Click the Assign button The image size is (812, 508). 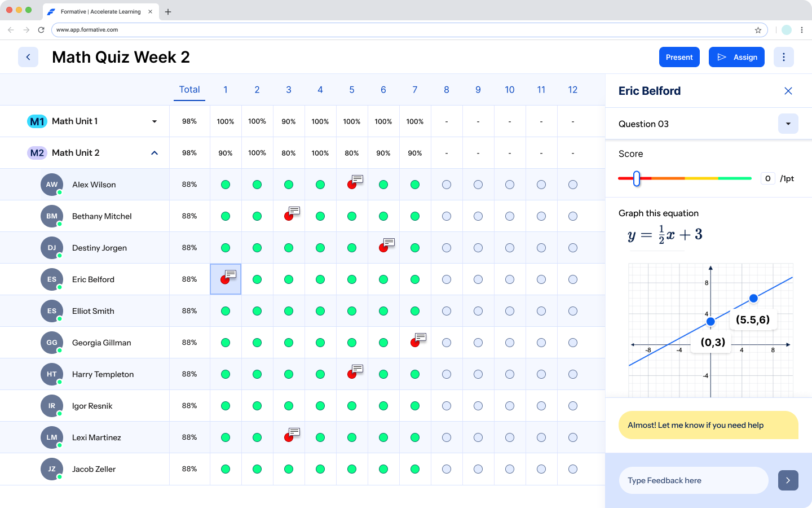click(x=736, y=56)
